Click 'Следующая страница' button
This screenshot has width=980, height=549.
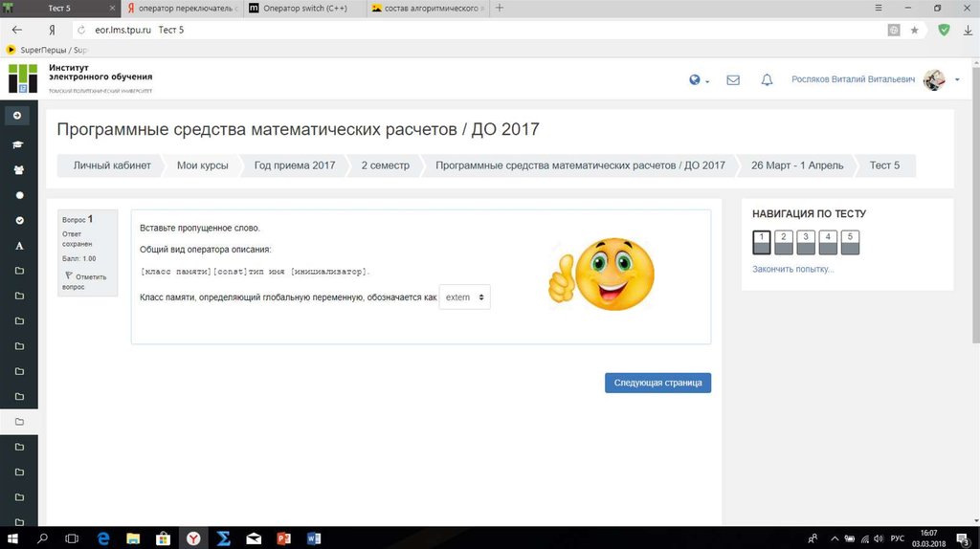tap(657, 383)
